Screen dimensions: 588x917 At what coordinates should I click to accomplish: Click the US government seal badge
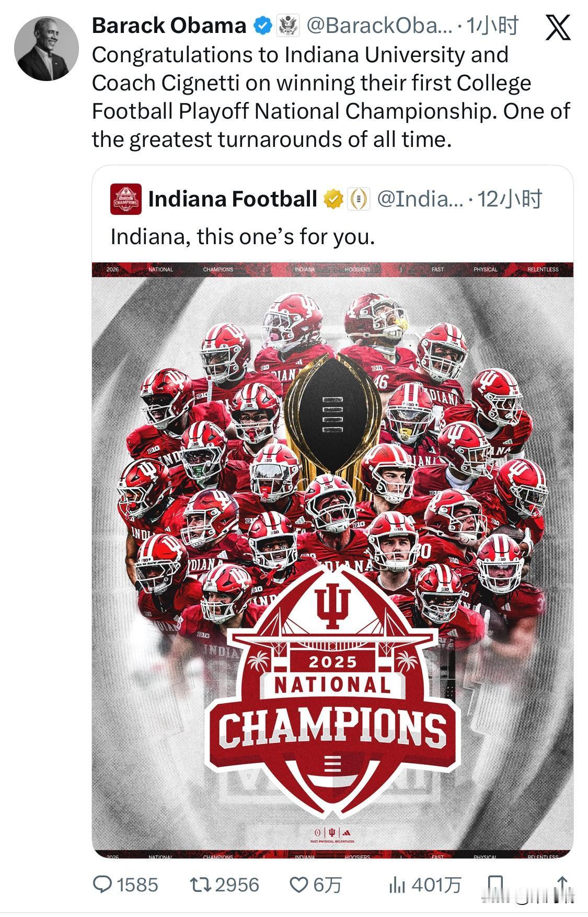point(287,26)
